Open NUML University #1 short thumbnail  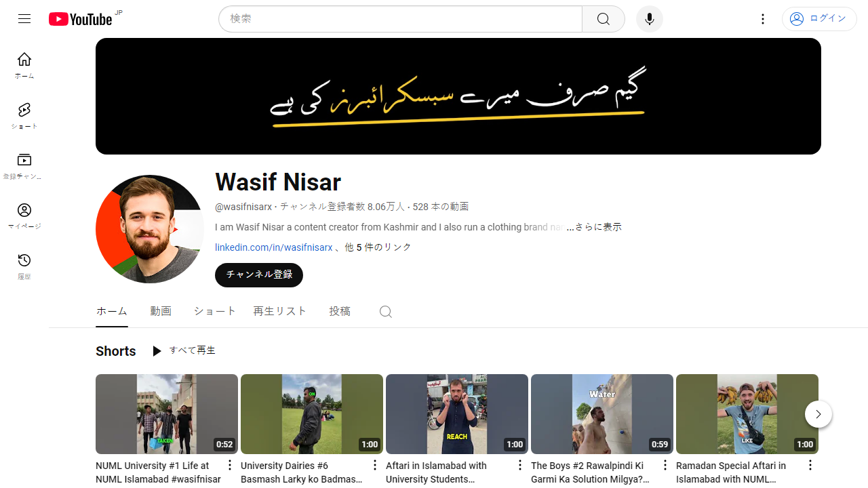[x=167, y=414]
